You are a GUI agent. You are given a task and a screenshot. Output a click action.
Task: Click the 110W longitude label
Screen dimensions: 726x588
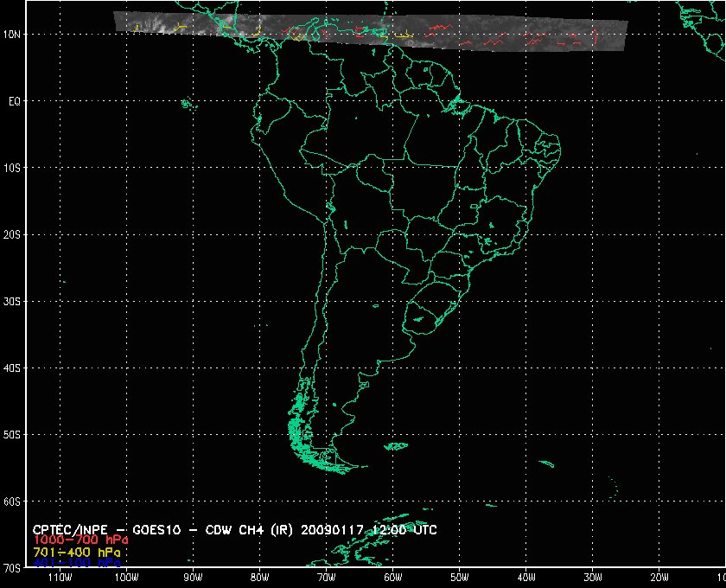pos(59,578)
